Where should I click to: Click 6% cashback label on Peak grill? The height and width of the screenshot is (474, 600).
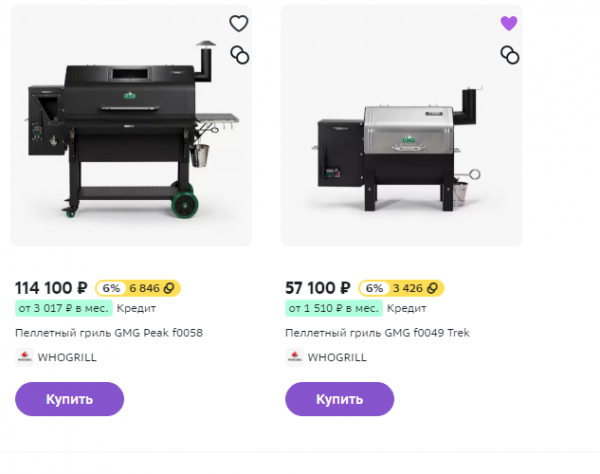[x=110, y=288]
